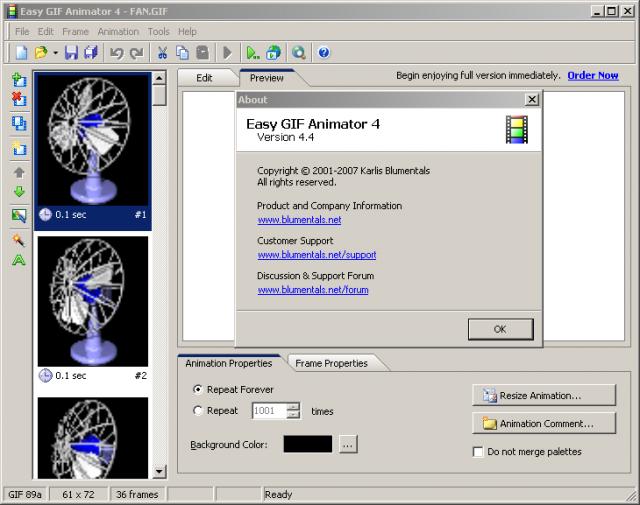Click the blue Help question mark icon

pos(324,52)
